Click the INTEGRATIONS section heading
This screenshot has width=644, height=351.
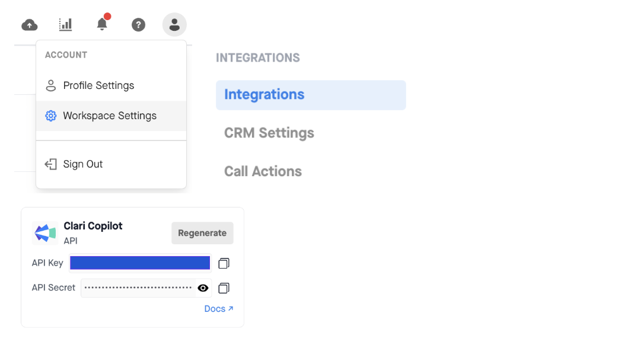tap(258, 58)
